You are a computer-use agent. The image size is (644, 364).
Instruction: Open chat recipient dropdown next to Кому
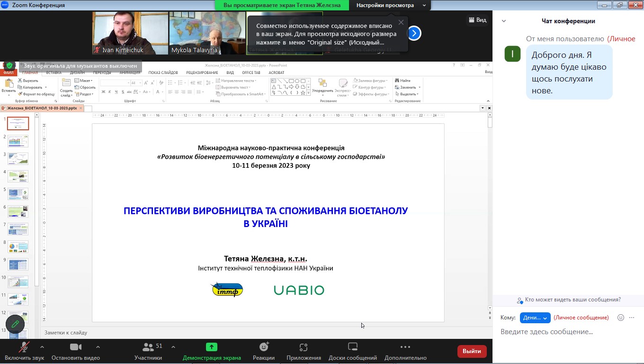pyautogui.click(x=535, y=318)
